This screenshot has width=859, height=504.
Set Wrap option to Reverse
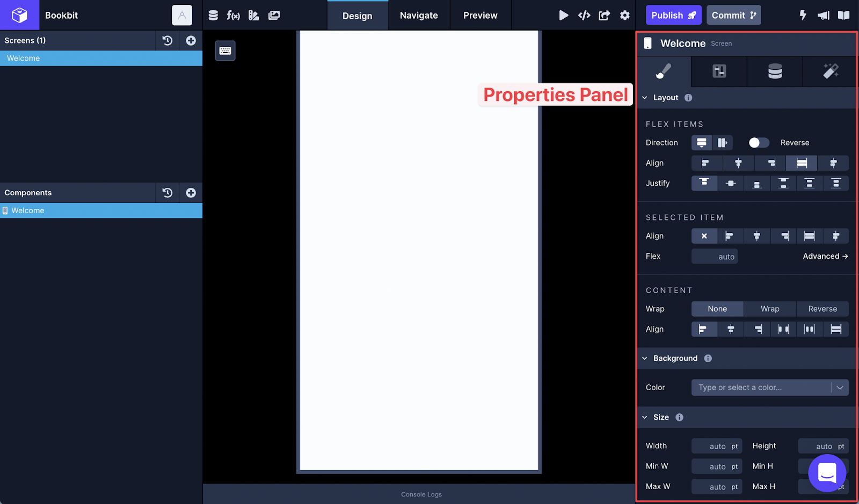(x=822, y=309)
